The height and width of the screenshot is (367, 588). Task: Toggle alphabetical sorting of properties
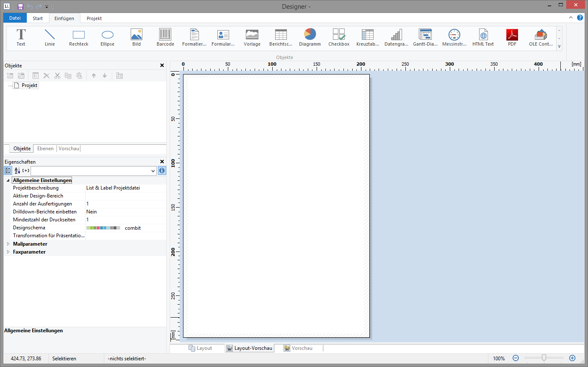tap(17, 171)
